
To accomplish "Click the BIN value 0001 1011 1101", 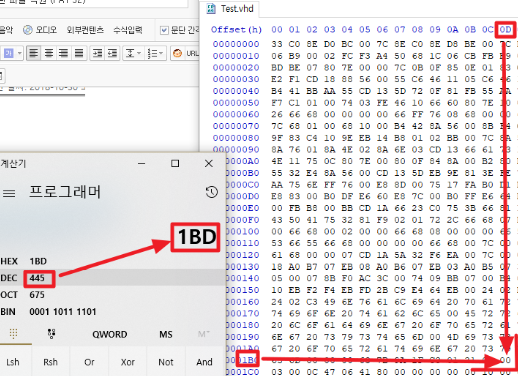I will click(63, 312).
